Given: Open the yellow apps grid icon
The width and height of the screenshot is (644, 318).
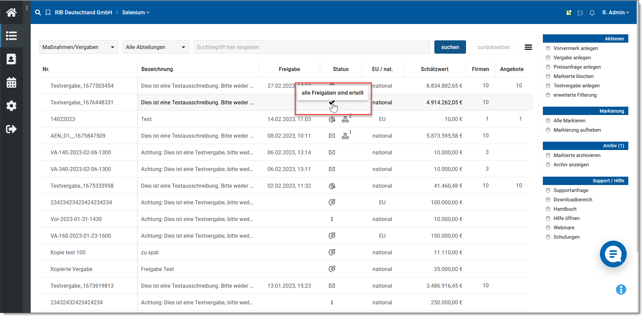Looking at the screenshot, I should tap(569, 13).
